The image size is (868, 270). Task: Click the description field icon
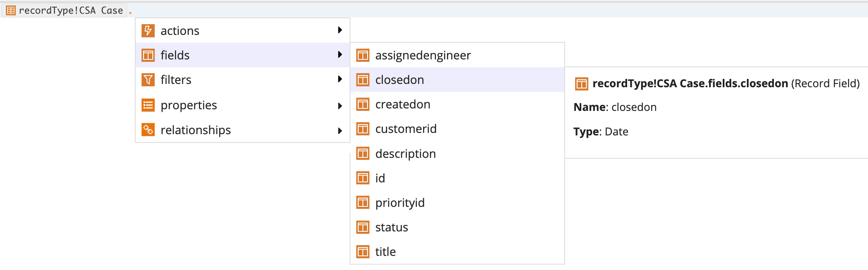363,153
